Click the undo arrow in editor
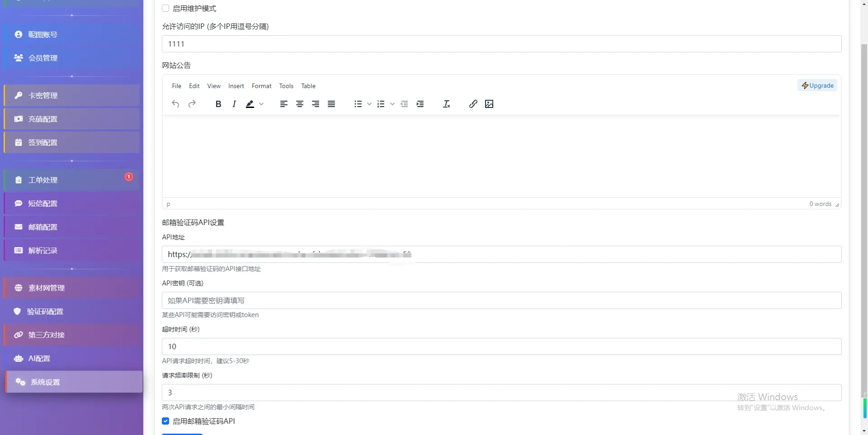868x435 pixels. pyautogui.click(x=175, y=104)
